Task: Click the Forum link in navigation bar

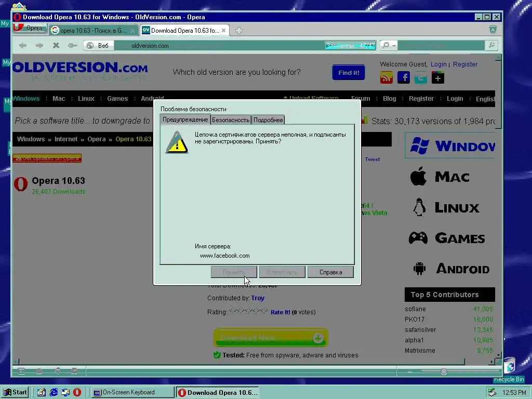Action: click(361, 99)
